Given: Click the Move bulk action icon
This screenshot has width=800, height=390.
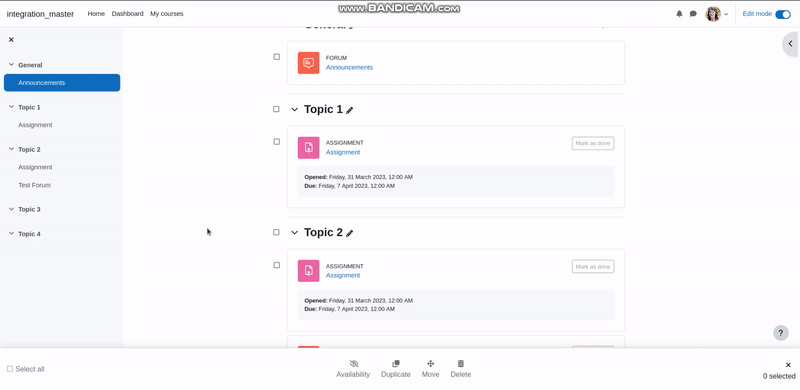Looking at the screenshot, I should coord(430,363).
